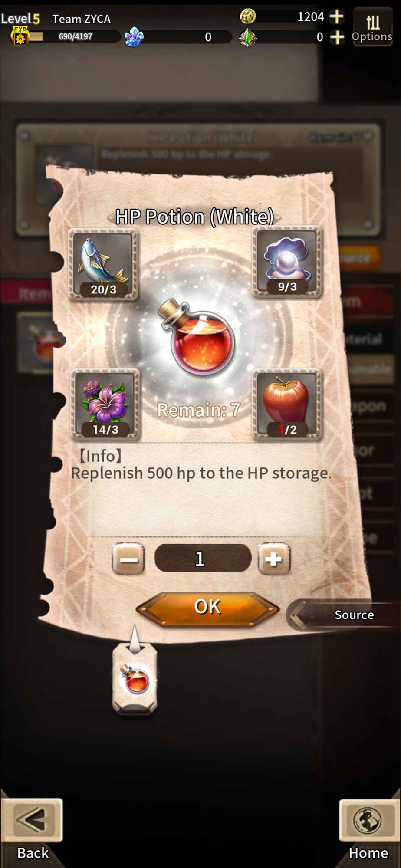Tap the fish ingredient icon

103,264
